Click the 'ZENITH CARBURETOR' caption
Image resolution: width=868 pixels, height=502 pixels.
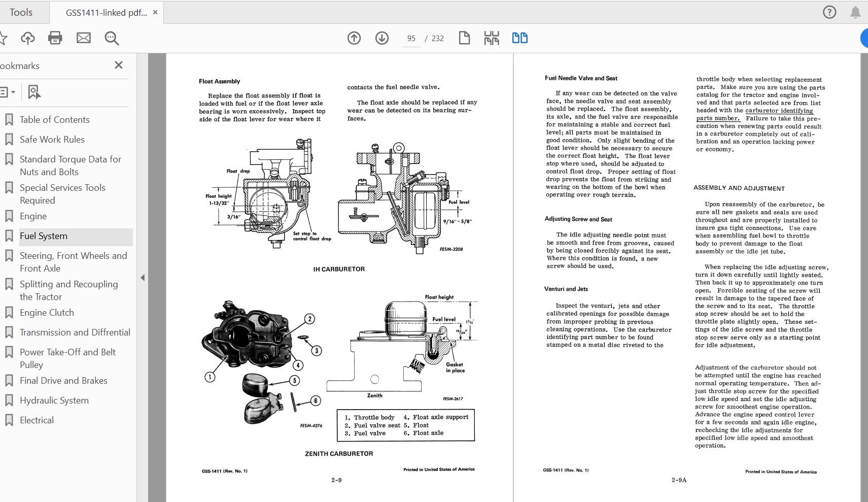click(x=339, y=454)
